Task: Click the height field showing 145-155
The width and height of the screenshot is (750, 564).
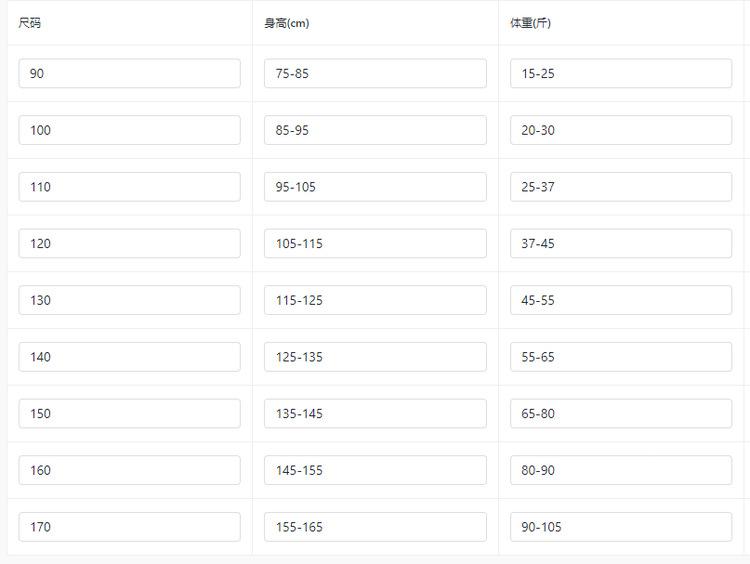Action: pos(375,470)
